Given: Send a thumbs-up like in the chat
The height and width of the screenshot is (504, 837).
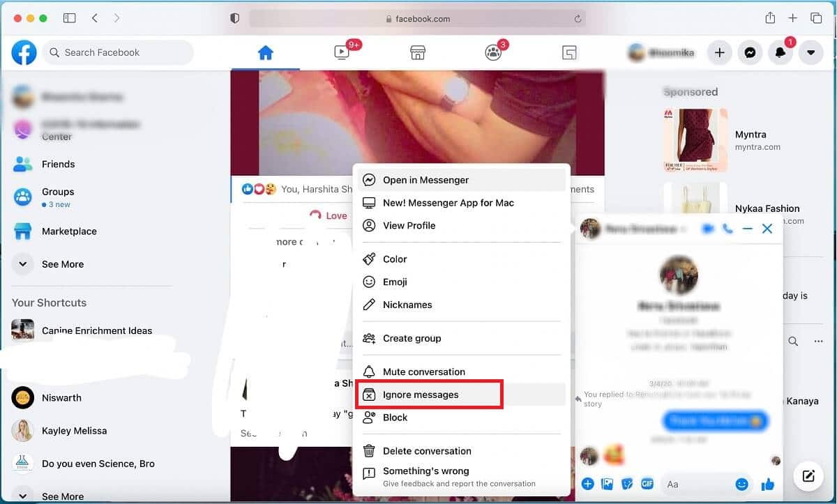Looking at the screenshot, I should click(767, 483).
